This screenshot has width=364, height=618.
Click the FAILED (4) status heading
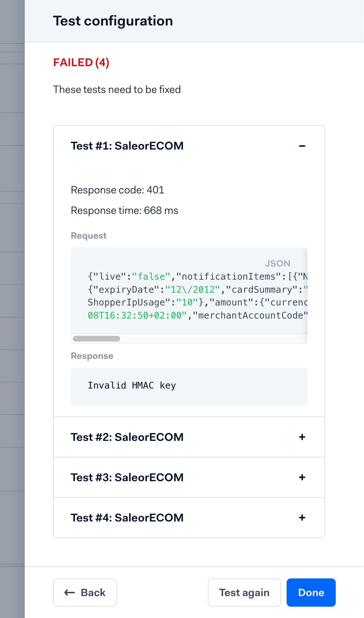point(81,63)
